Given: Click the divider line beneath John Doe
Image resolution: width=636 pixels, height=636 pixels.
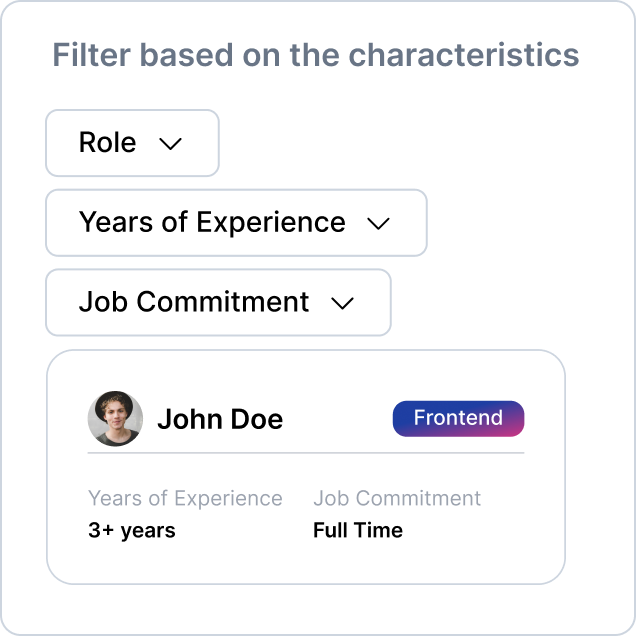Looking at the screenshot, I should tap(306, 452).
